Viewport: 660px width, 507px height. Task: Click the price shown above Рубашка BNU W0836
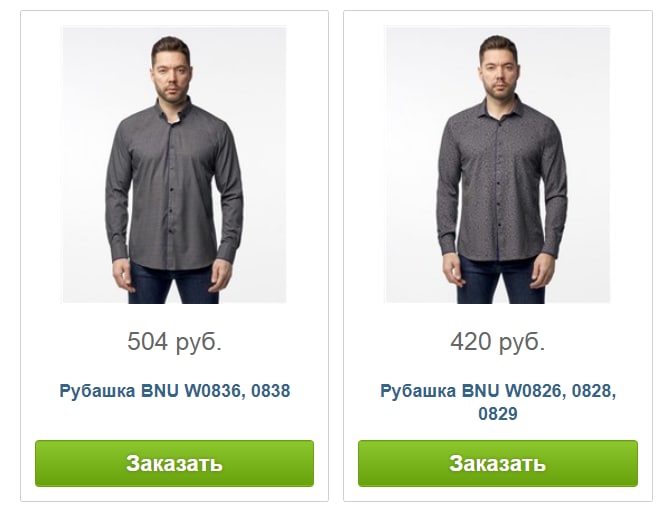(x=174, y=342)
